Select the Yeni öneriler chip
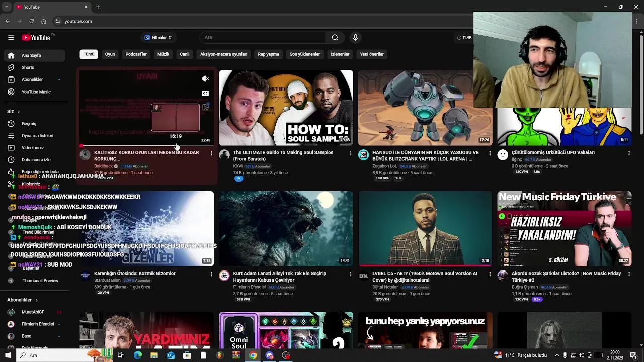The width and height of the screenshot is (644, 362). click(372, 54)
